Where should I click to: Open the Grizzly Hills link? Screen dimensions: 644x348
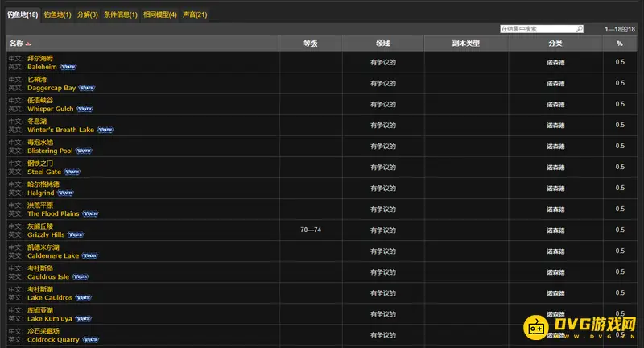pos(46,234)
